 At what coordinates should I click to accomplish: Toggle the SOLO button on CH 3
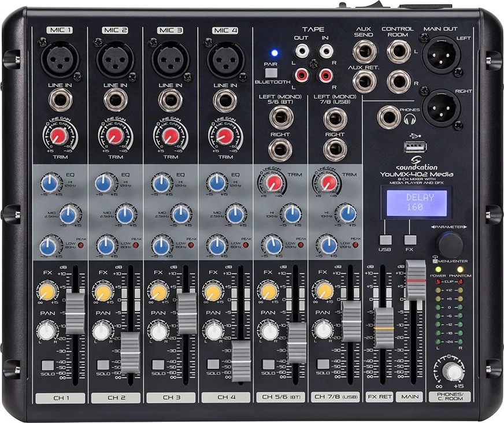click(158, 365)
